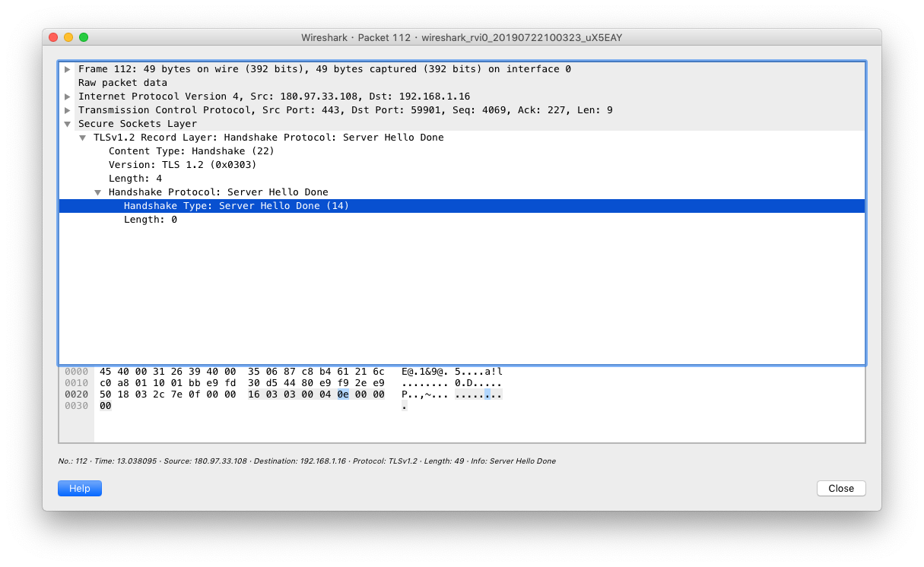Select the handshake Length: 0 field
The height and width of the screenshot is (567, 924).
click(x=151, y=220)
